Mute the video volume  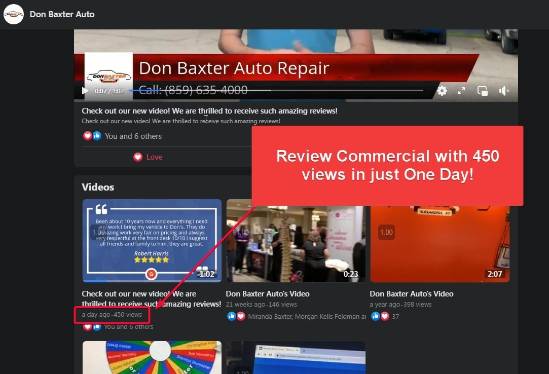(503, 91)
